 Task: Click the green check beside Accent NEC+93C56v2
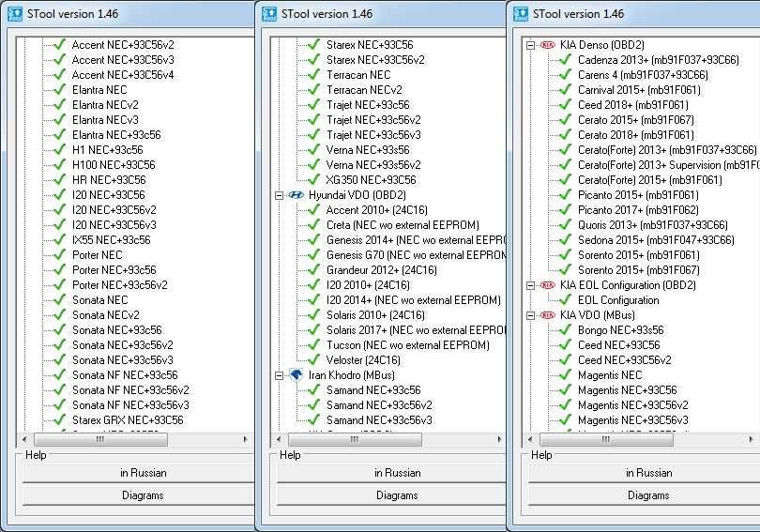pos(60,45)
